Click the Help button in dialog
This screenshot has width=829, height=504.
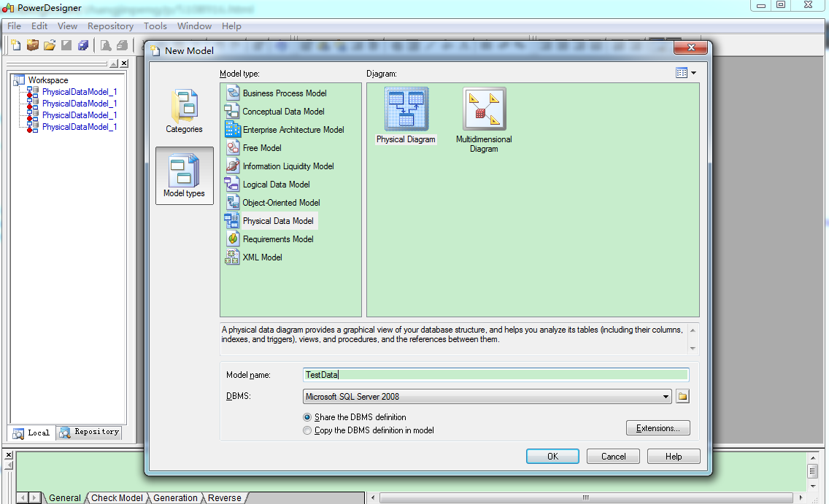[x=674, y=457]
